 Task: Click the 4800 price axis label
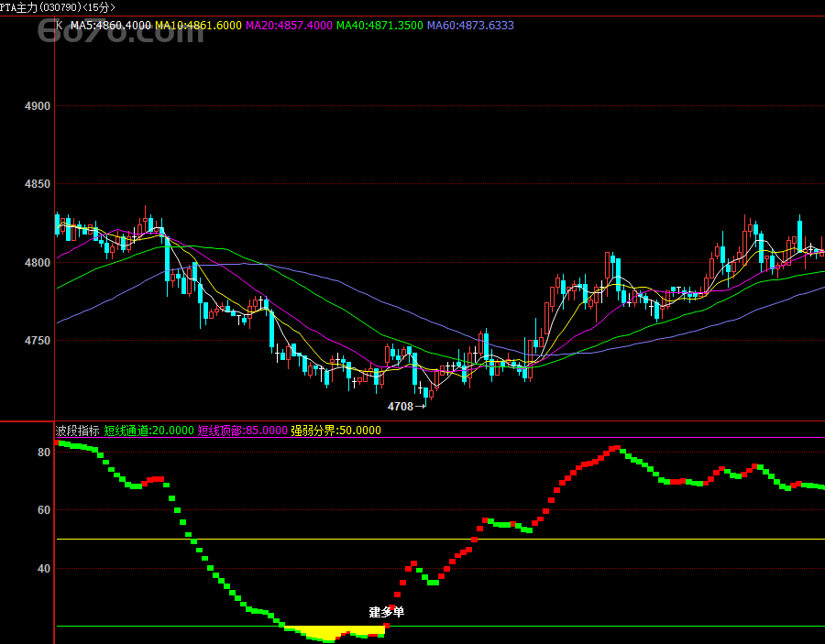[38, 262]
